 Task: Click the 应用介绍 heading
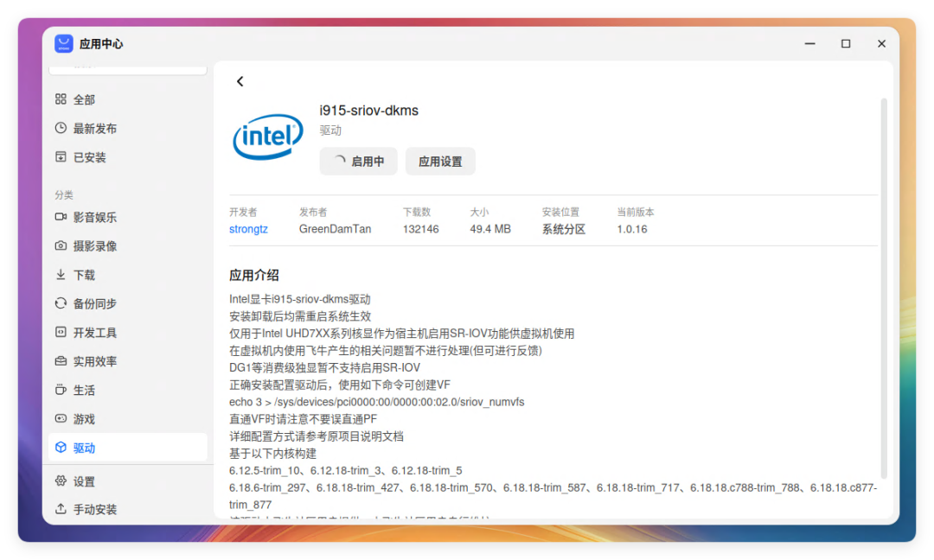tap(253, 275)
